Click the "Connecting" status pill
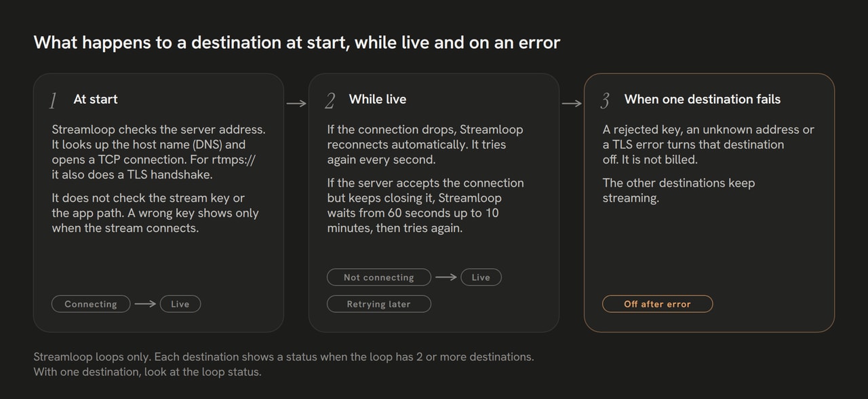Viewport: 868px width, 399px height. click(x=91, y=304)
